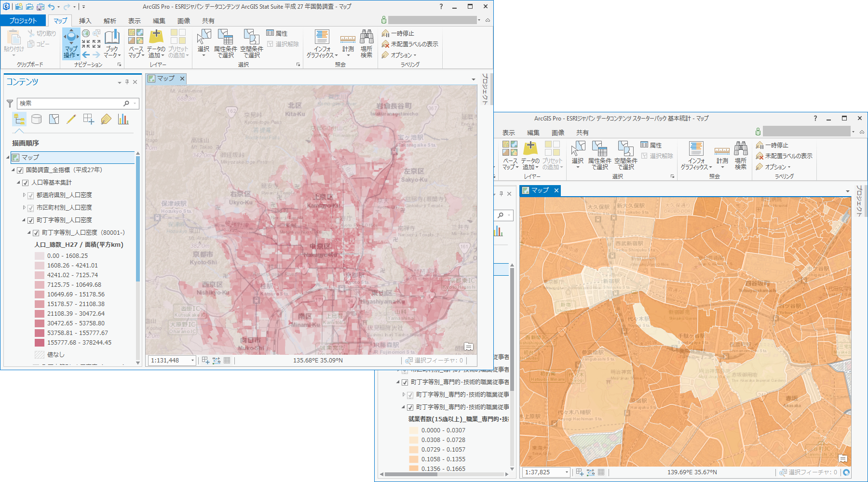Viewport: 868px width, 482px height.
Task: Click View Unplaced labels (未配置ラベルの表示) in left window
Action: click(410, 44)
